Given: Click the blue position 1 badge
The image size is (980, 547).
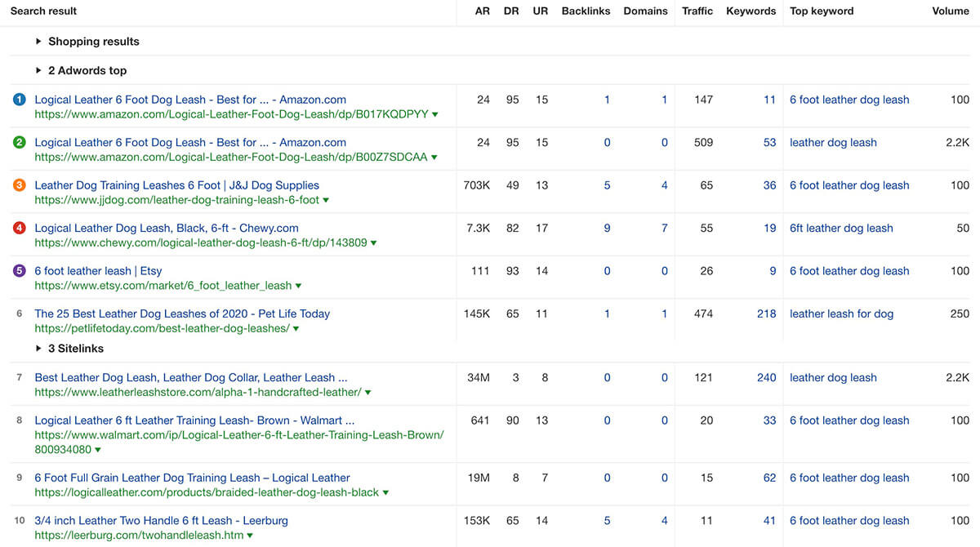Looking at the screenshot, I should click(x=20, y=100).
